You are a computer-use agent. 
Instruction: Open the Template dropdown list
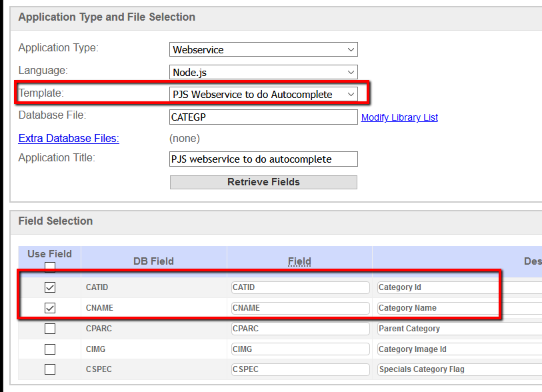[263, 95]
